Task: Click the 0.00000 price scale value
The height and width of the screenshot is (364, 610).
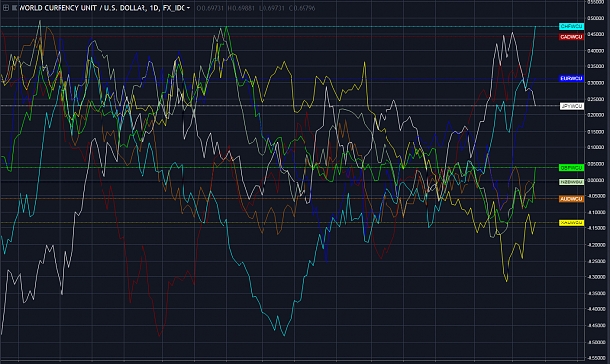Action: pyautogui.click(x=596, y=181)
